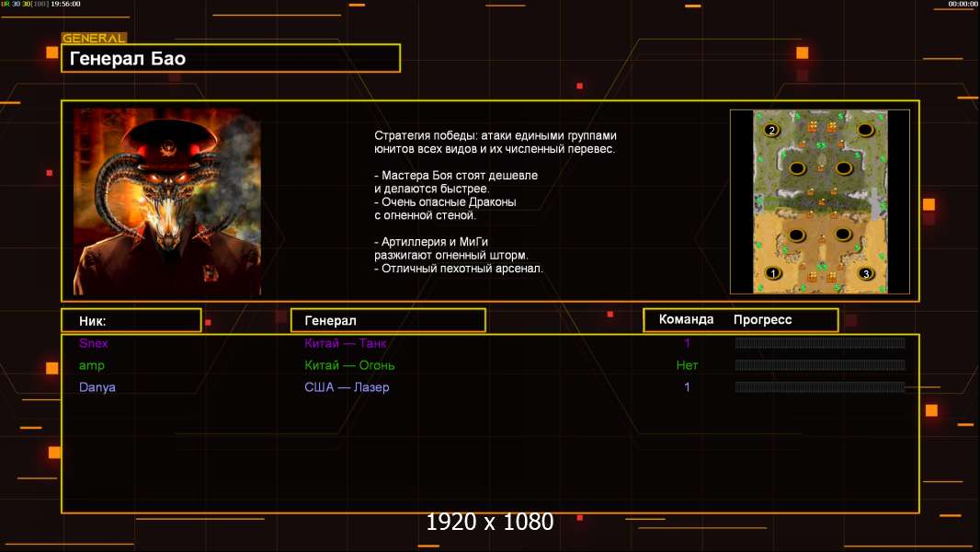The height and width of the screenshot is (552, 980).
Task: Click 'Китай — Танк' general entry
Action: (345, 343)
